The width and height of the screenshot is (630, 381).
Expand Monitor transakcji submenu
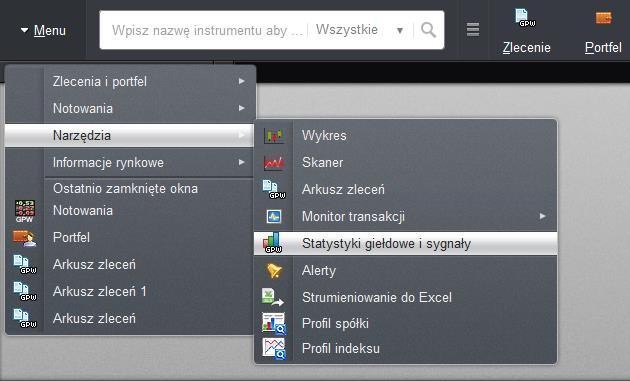click(406, 216)
